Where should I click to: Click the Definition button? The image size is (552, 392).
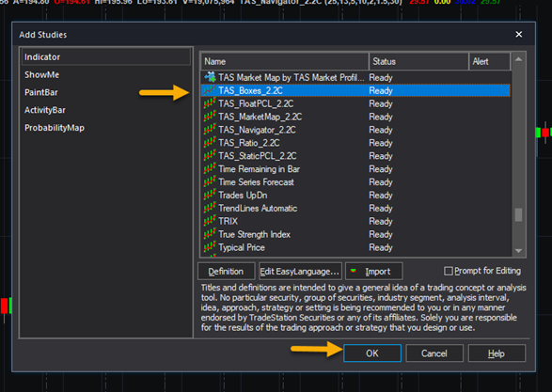point(226,272)
